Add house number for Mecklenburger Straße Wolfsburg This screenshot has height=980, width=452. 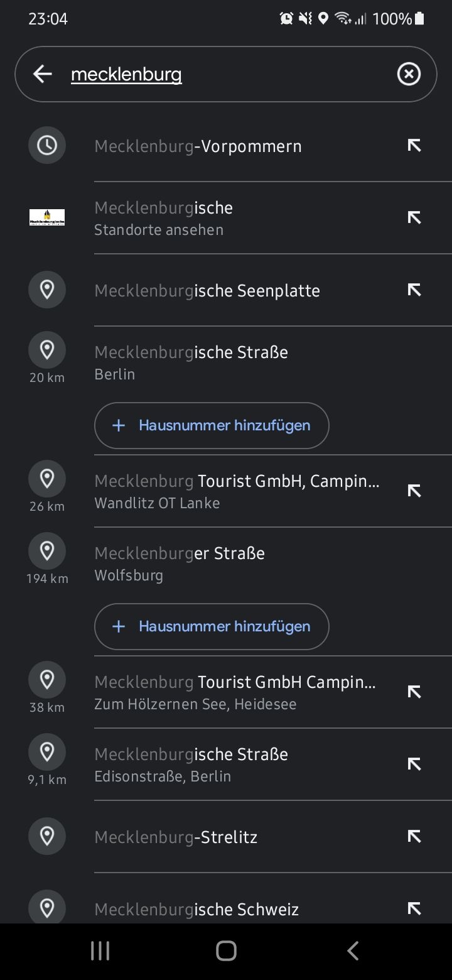click(x=212, y=626)
